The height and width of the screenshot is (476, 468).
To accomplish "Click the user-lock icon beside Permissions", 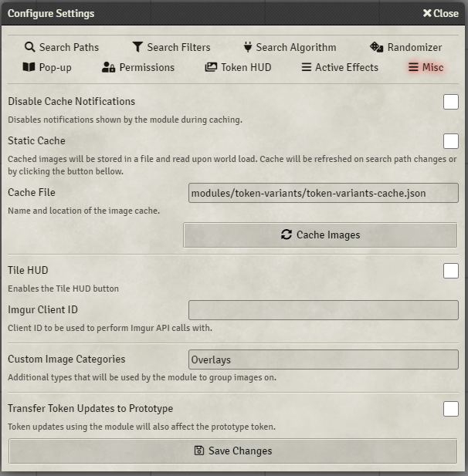I will coord(108,67).
